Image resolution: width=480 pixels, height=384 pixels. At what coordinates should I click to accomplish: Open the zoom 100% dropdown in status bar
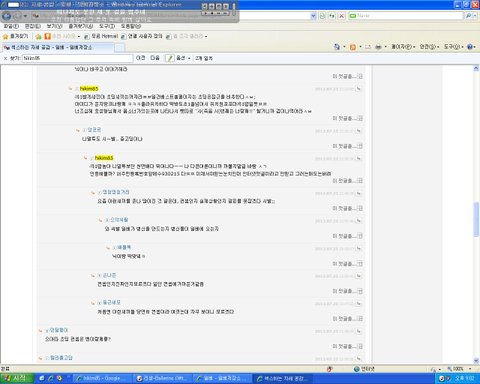point(460,369)
